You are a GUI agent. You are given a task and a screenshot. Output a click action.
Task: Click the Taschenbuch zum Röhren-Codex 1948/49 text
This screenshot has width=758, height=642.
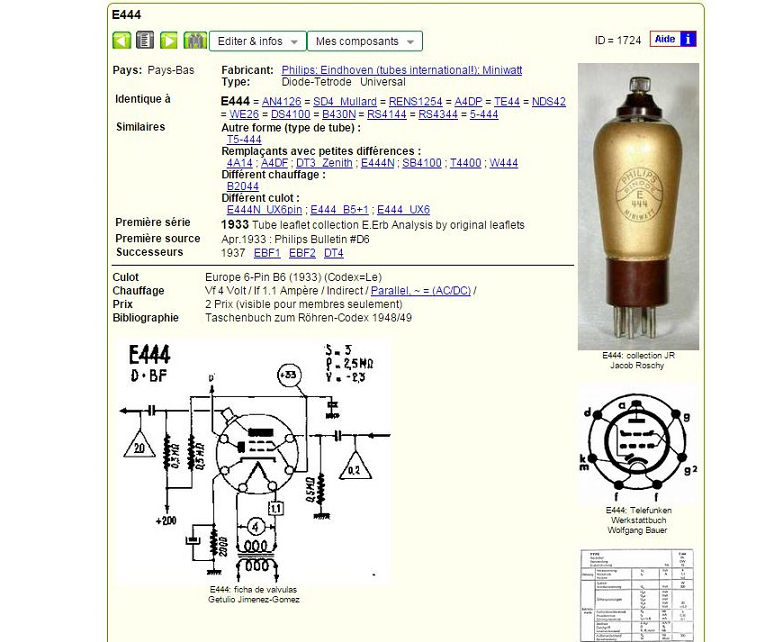[308, 318]
